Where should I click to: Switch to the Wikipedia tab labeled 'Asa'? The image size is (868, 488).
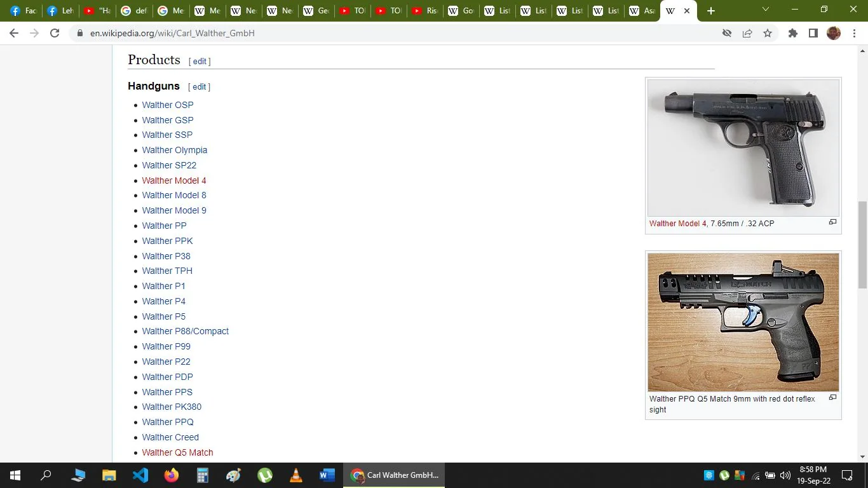(642, 11)
